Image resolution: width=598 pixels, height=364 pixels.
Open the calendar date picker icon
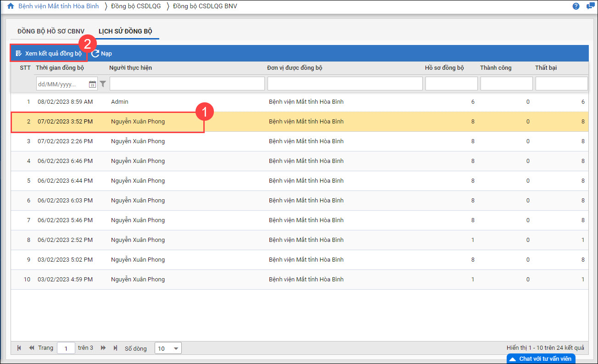[x=92, y=84]
